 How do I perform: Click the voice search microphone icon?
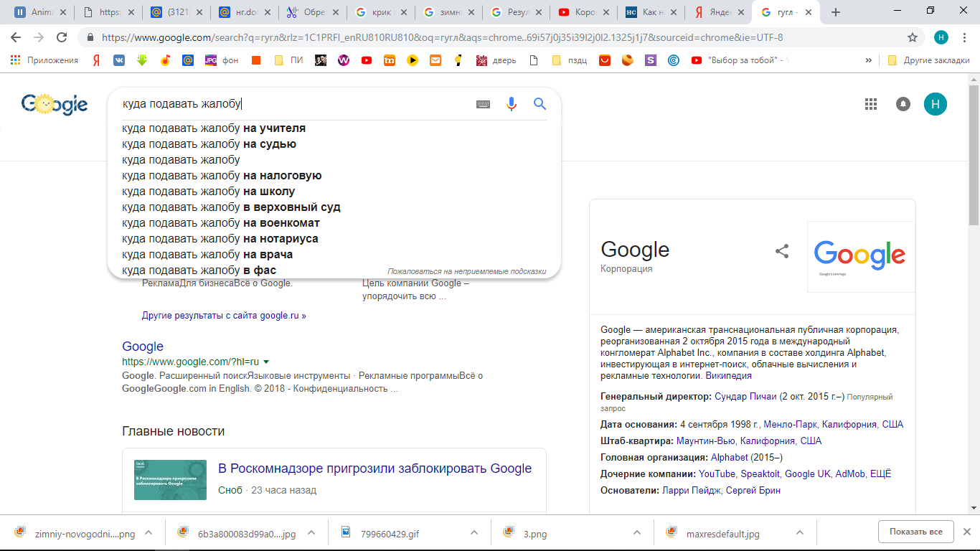(512, 104)
